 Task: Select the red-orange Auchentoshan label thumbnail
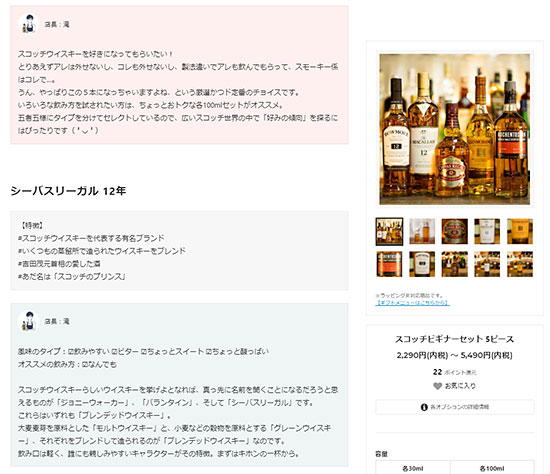click(389, 264)
